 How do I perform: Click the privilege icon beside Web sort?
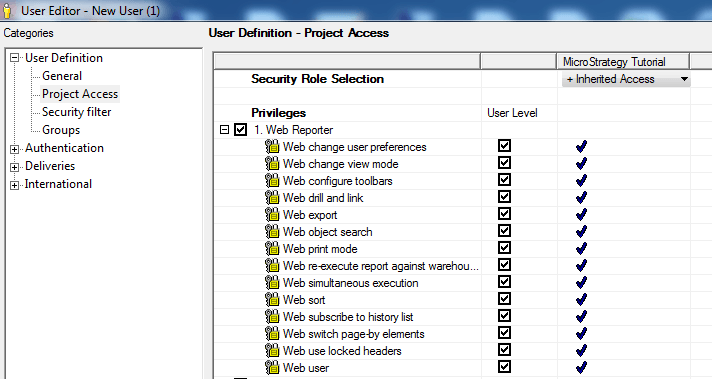click(272, 300)
